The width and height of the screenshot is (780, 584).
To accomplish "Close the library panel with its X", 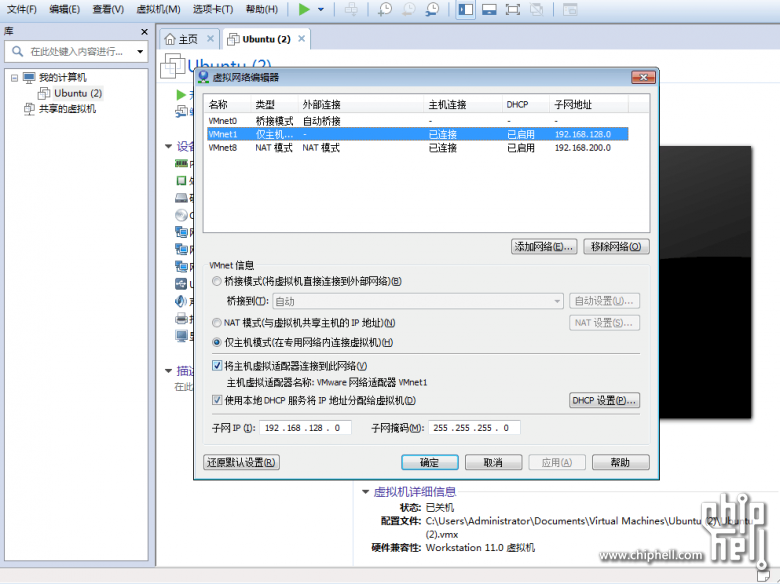I will coord(144,32).
